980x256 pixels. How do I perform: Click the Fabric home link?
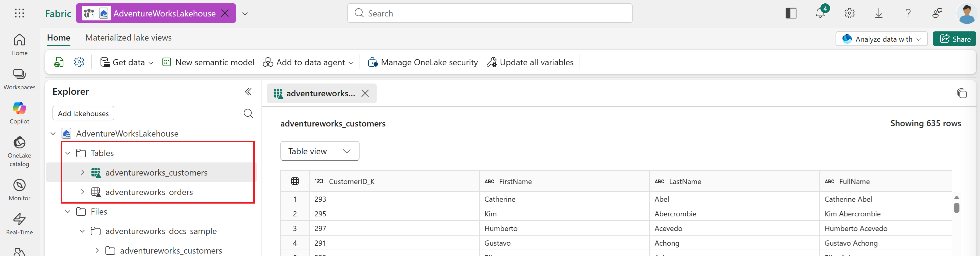58,14
